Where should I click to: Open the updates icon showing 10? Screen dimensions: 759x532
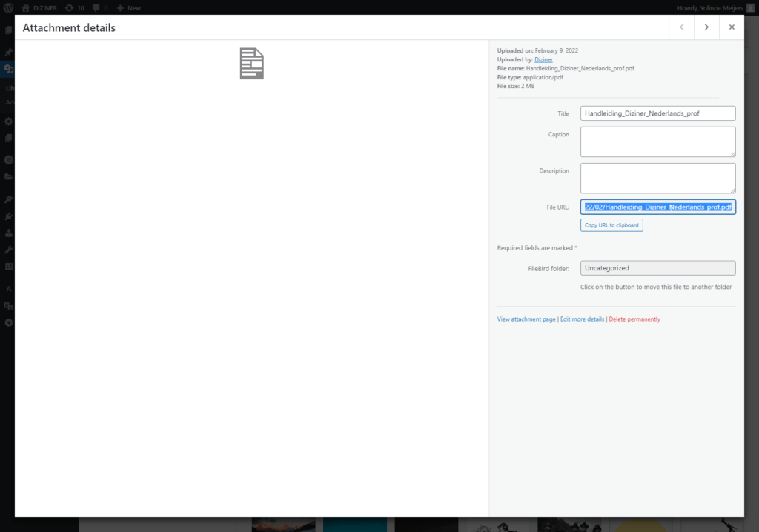click(x=69, y=7)
